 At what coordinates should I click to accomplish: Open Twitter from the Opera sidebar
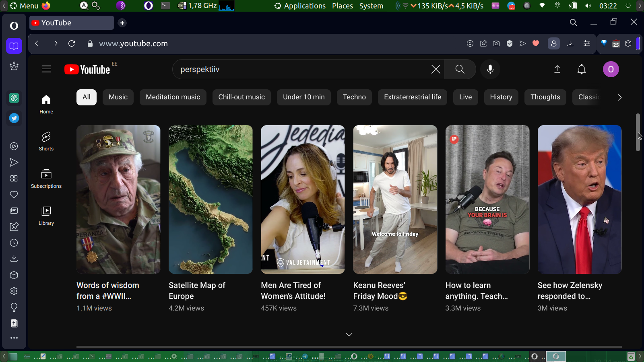point(14,118)
